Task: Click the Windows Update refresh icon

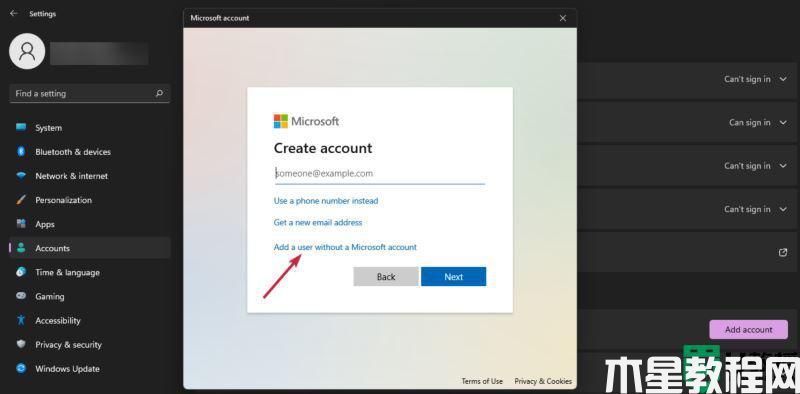Action: [x=21, y=368]
